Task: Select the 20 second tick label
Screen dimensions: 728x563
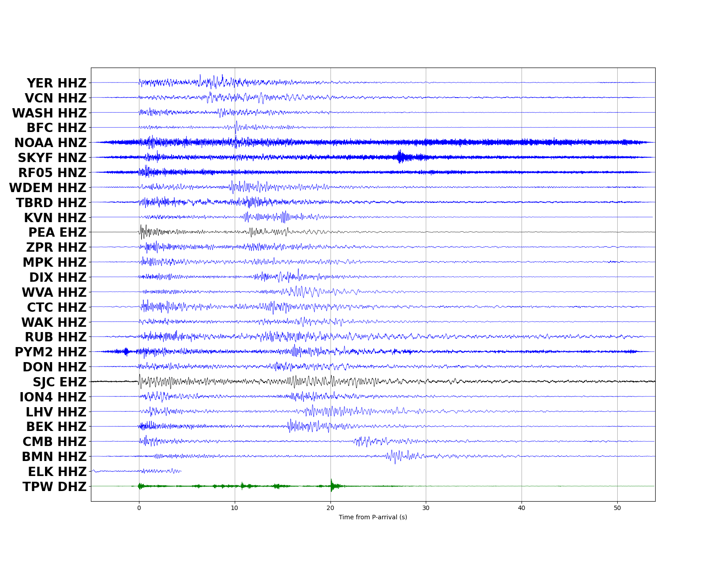Action: [330, 508]
